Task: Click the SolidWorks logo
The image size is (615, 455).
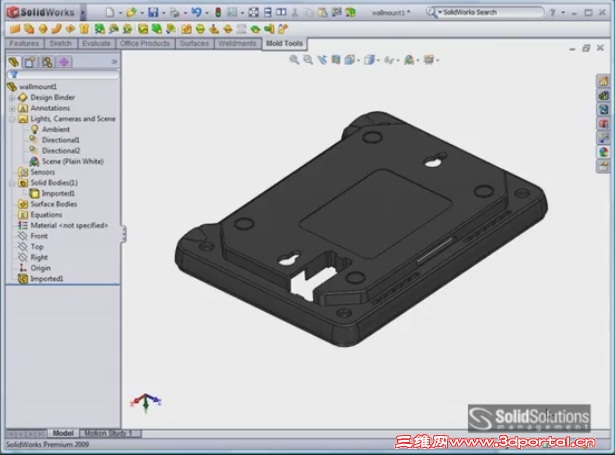Action: click(x=41, y=12)
